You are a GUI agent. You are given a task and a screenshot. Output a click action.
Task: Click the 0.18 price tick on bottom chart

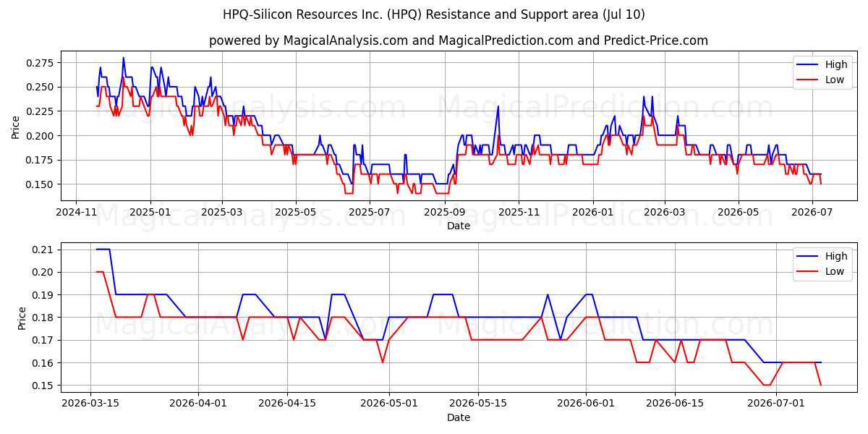[43, 318]
